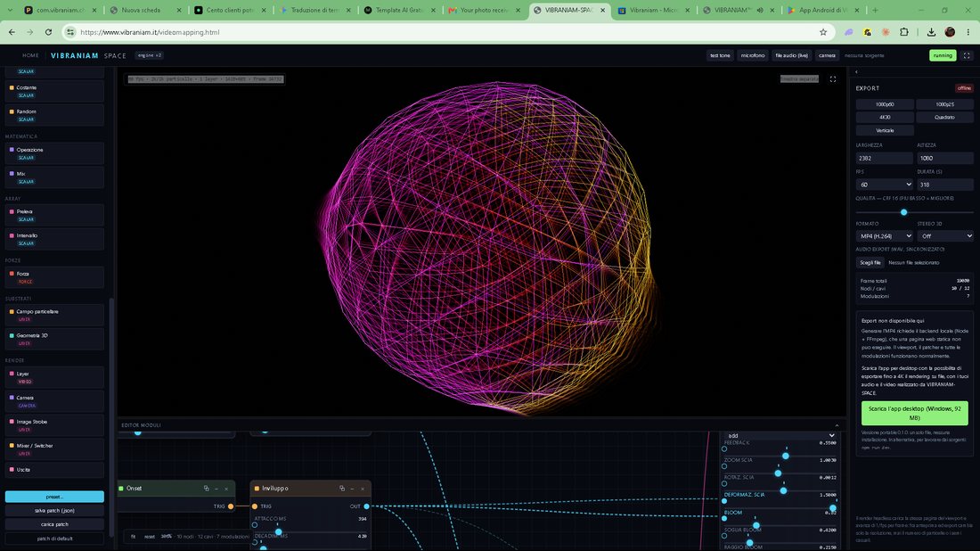This screenshot has width=980, height=551.
Task: Open the add blend mode dropdown
Action: (x=780, y=435)
